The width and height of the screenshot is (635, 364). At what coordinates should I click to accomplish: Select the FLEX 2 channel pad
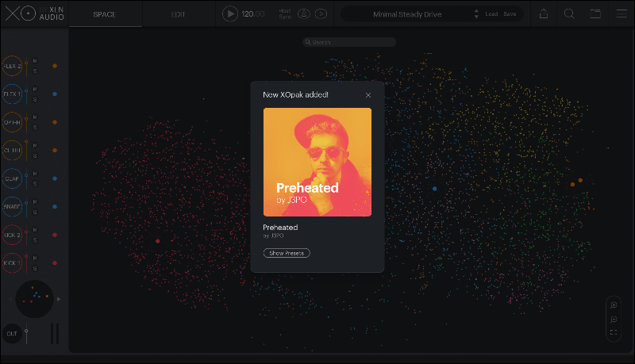(x=12, y=66)
